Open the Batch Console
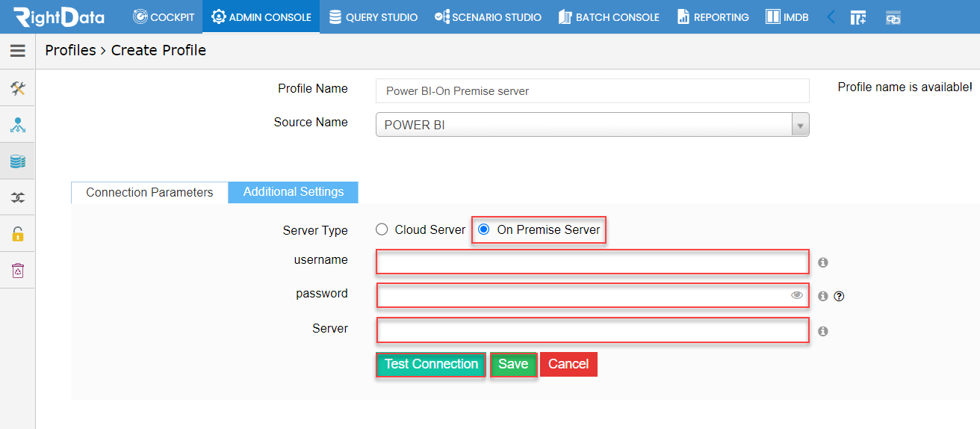Screen dimensions: 980x429 pos(609,16)
